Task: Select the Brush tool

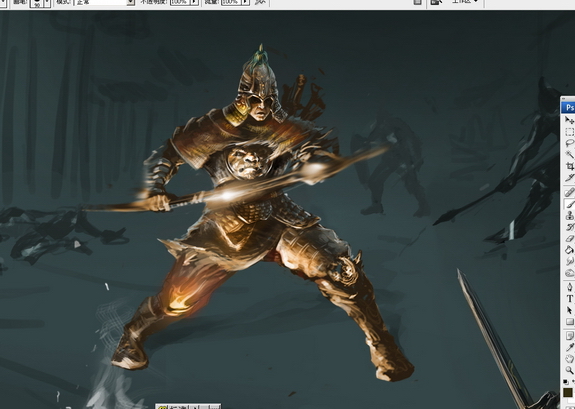Action: 569,204
